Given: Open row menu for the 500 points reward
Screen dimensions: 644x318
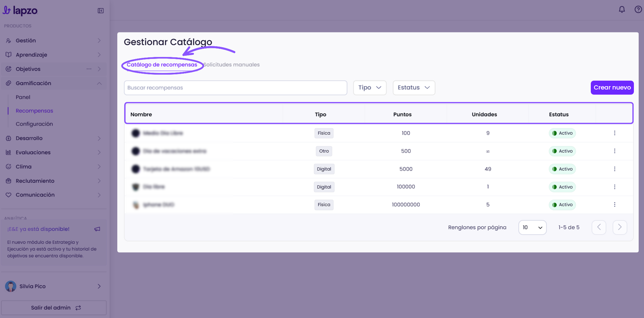Looking at the screenshot, I should [614, 151].
